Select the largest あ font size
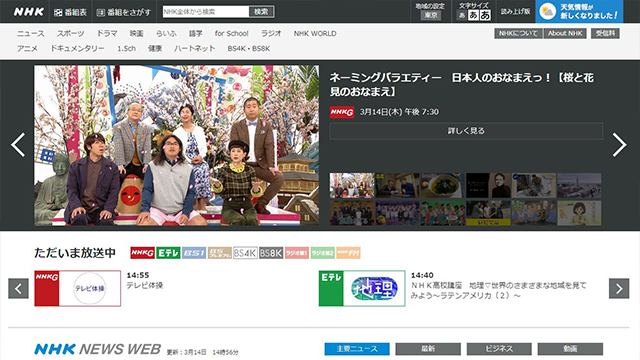The image size is (640, 360). (485, 15)
